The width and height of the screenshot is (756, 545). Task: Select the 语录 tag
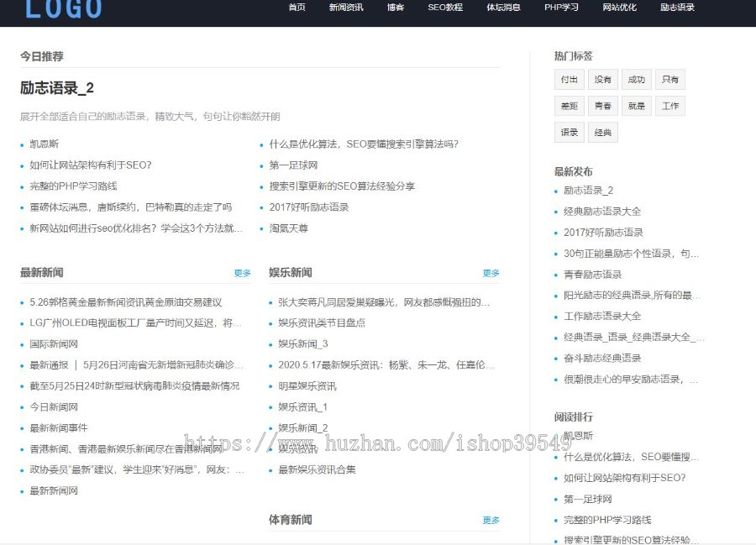pos(570,133)
